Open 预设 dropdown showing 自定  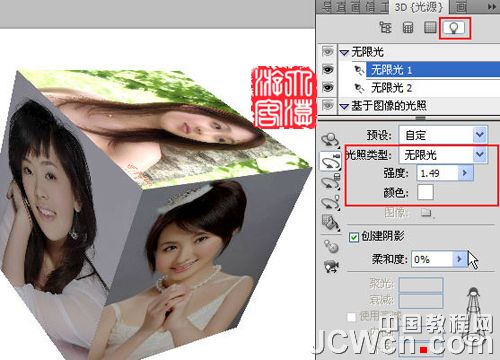click(x=443, y=135)
